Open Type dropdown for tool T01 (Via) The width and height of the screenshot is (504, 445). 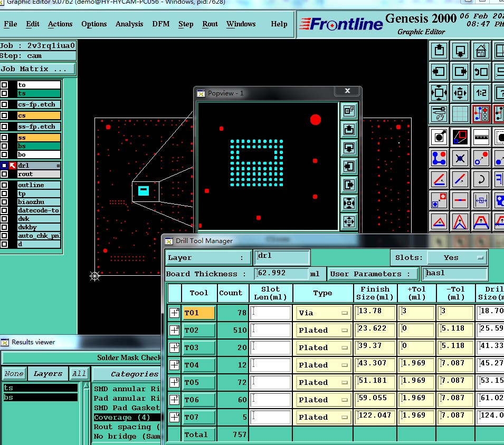[x=322, y=313]
